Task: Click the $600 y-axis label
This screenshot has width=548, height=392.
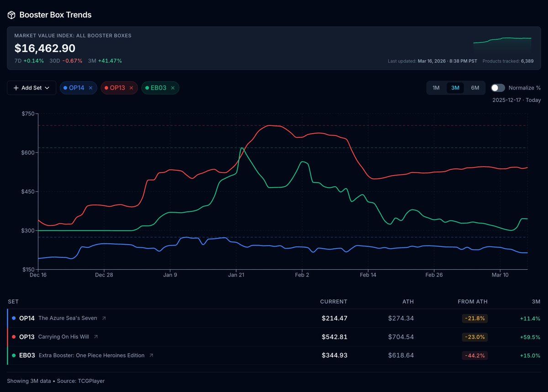Action: click(28, 152)
